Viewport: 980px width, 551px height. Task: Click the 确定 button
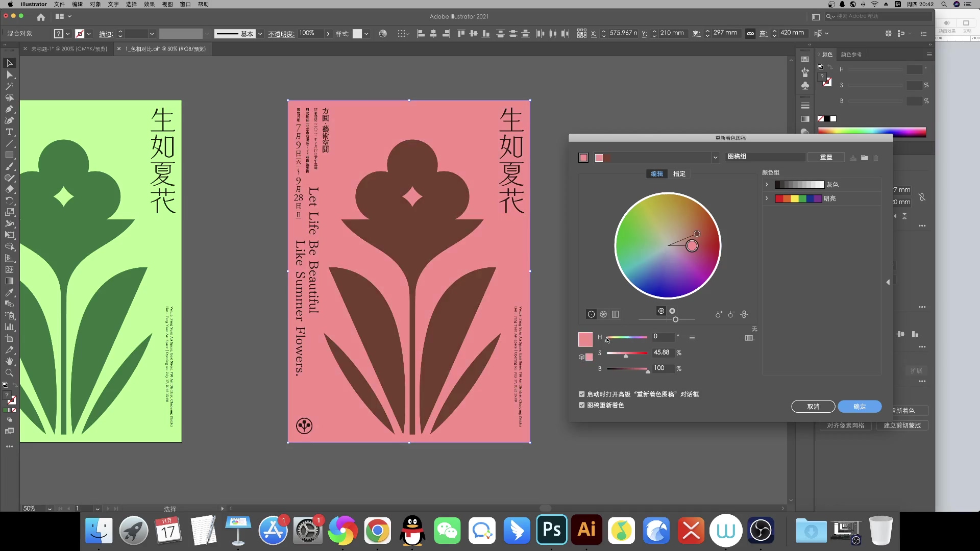pos(860,407)
